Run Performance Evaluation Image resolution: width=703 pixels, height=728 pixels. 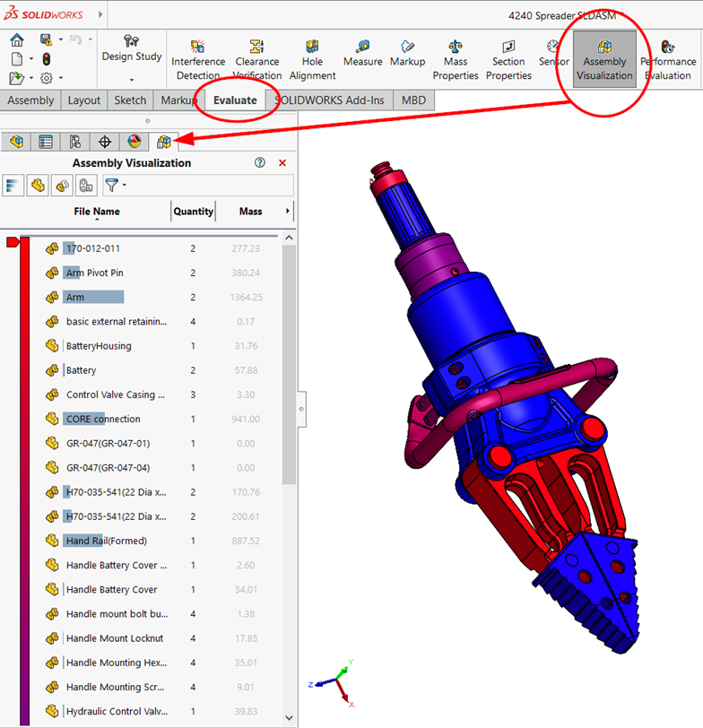[x=668, y=60]
